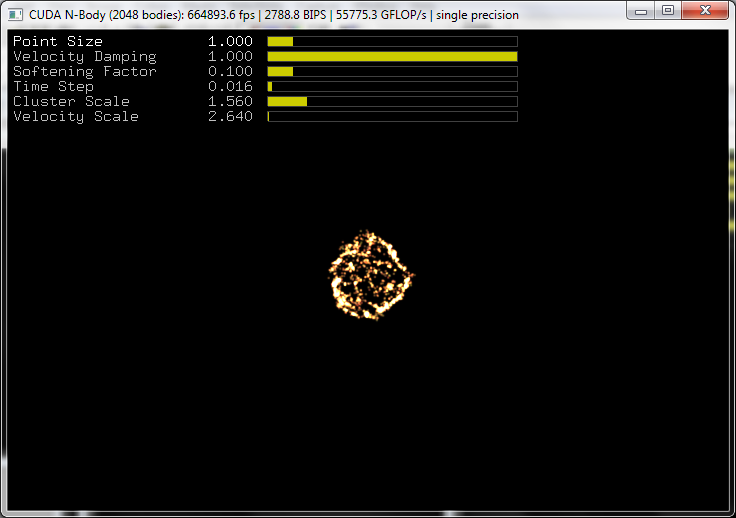Select the Velocity Damping label
This screenshot has height=518, width=736.
(84, 57)
